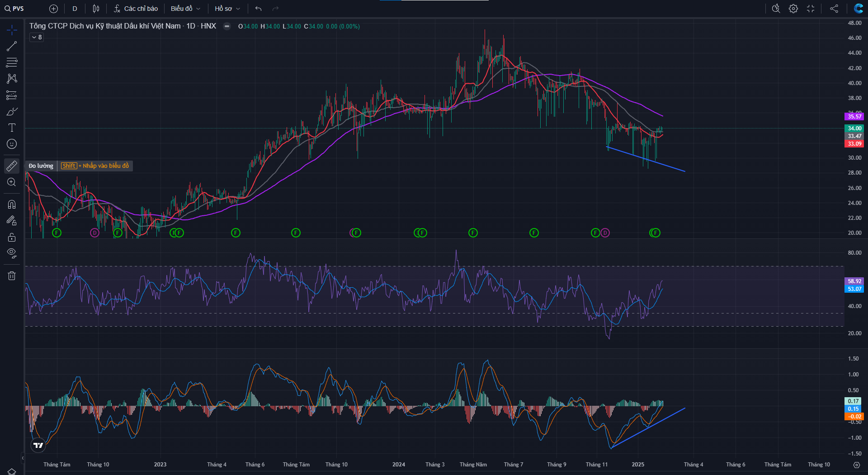Select the trend line drawing tool
Image resolution: width=868 pixels, height=475 pixels.
coord(12,46)
